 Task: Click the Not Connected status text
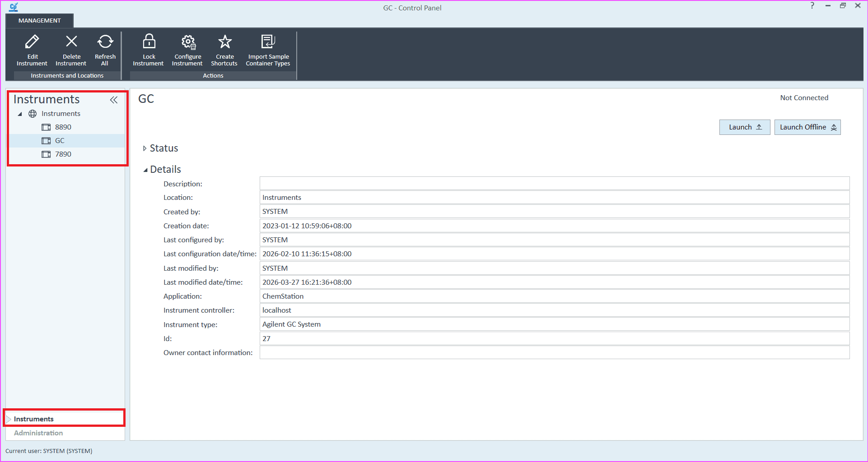(x=804, y=97)
